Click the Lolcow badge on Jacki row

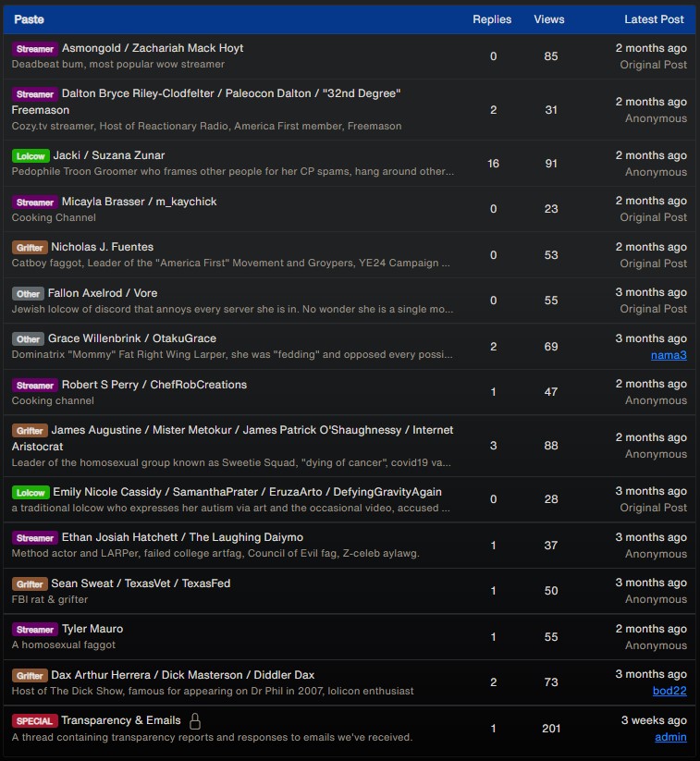tap(31, 155)
